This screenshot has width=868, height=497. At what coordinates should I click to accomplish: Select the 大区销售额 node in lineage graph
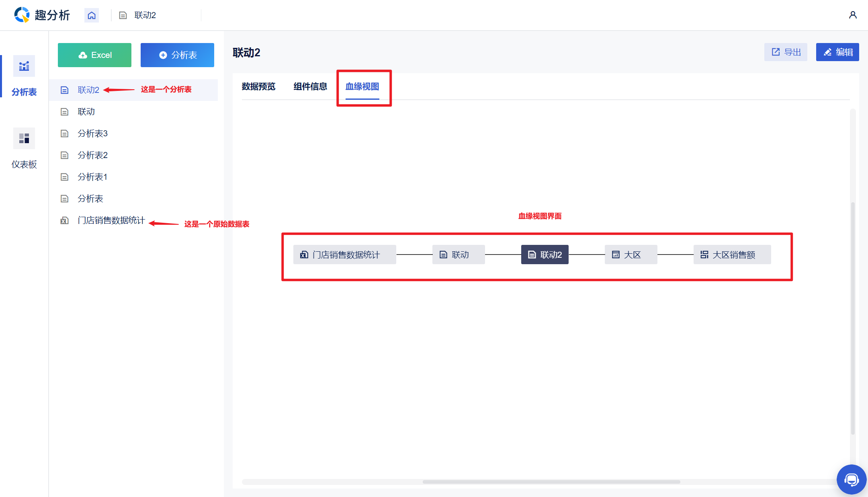(732, 255)
